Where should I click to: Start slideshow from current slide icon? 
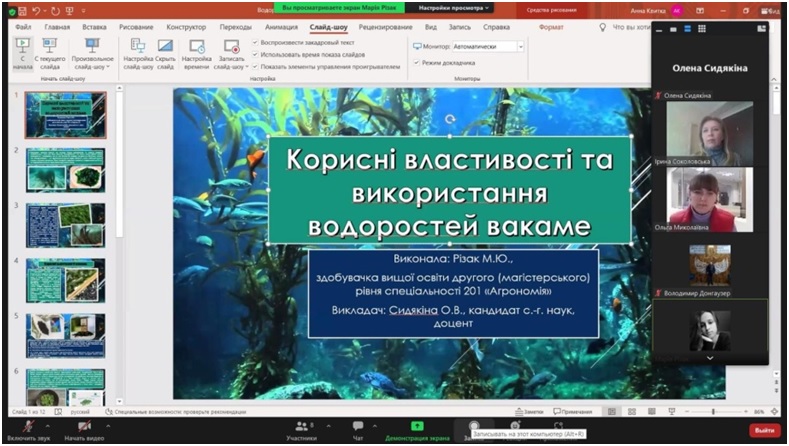coord(49,46)
